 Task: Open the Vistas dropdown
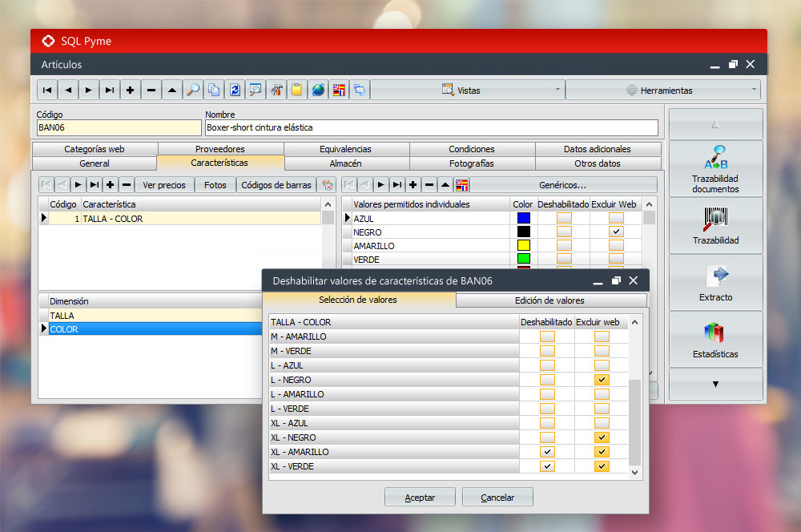click(467, 91)
